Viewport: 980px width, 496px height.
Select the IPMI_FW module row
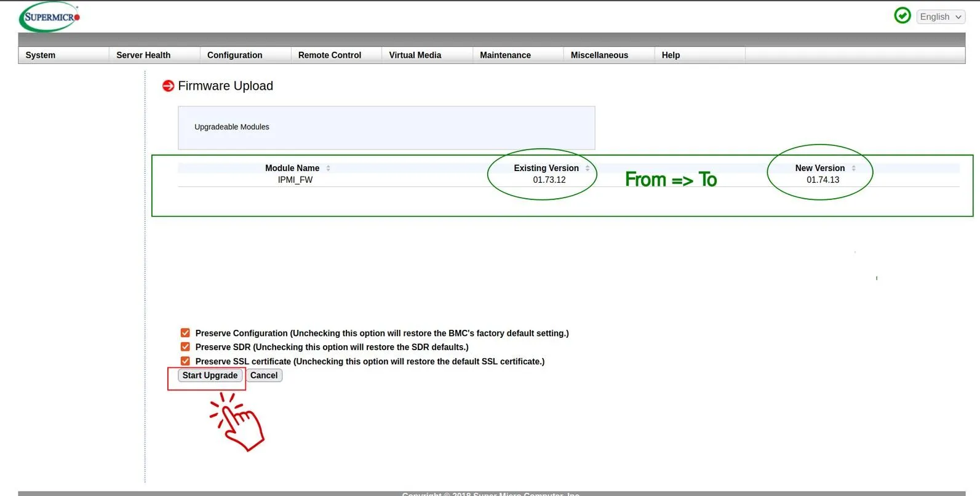point(295,180)
